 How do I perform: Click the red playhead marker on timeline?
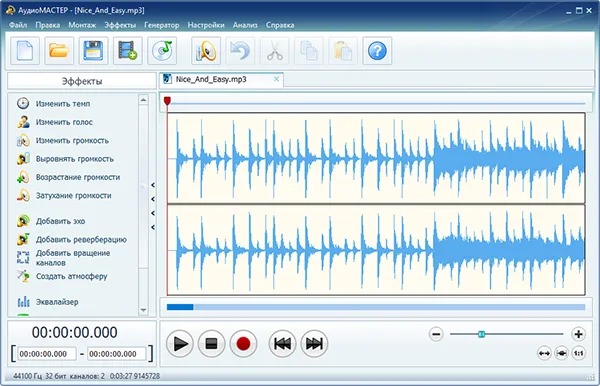[167, 101]
